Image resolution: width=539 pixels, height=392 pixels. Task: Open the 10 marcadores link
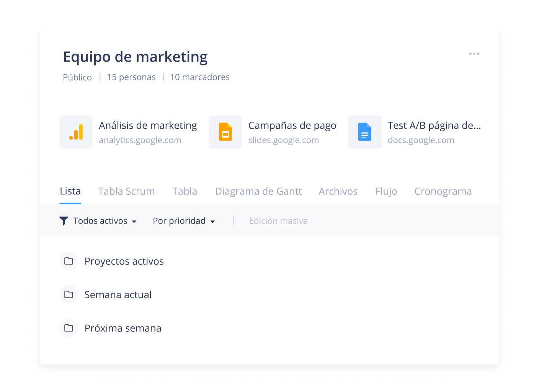(x=200, y=77)
